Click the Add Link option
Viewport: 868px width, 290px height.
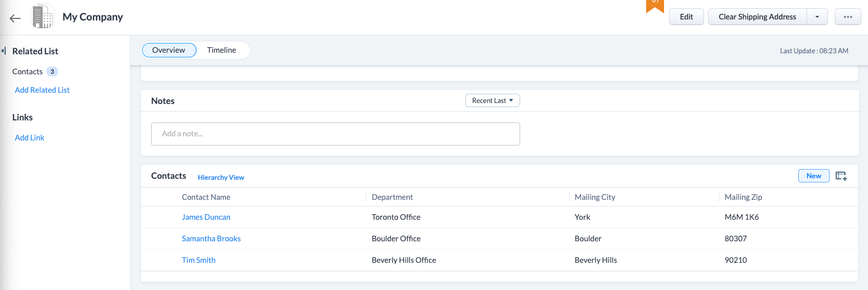point(30,138)
